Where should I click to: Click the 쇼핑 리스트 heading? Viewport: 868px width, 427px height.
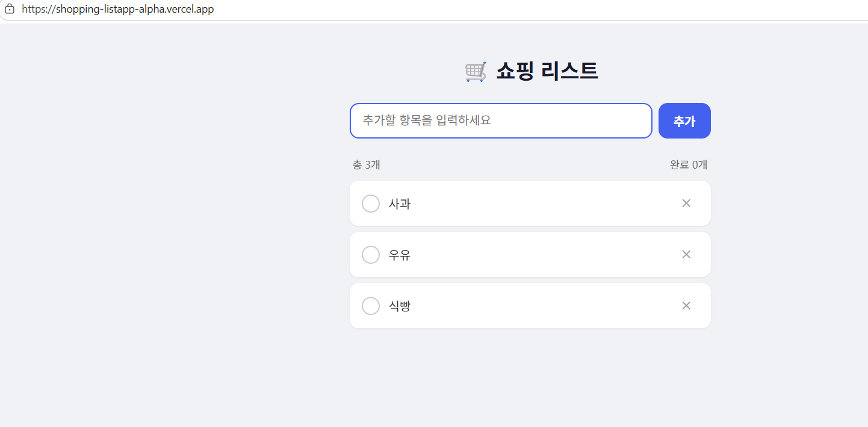[x=547, y=71]
